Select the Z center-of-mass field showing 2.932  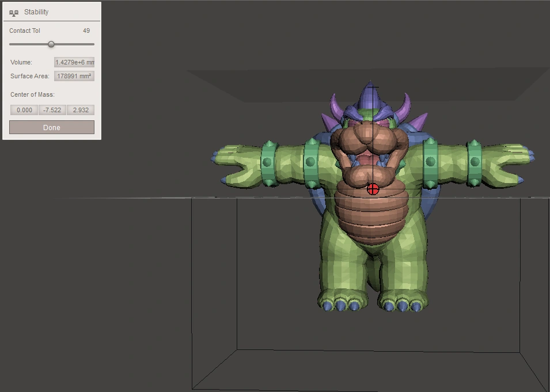[79, 109]
